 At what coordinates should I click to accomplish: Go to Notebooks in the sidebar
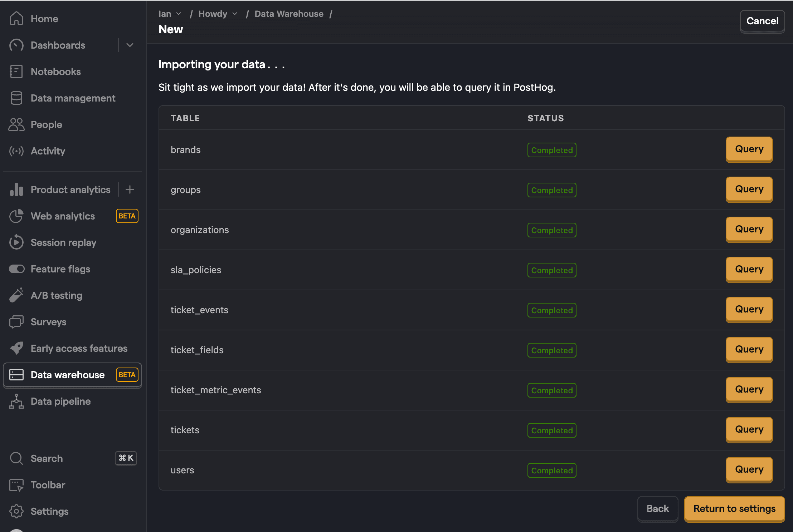[56, 72]
